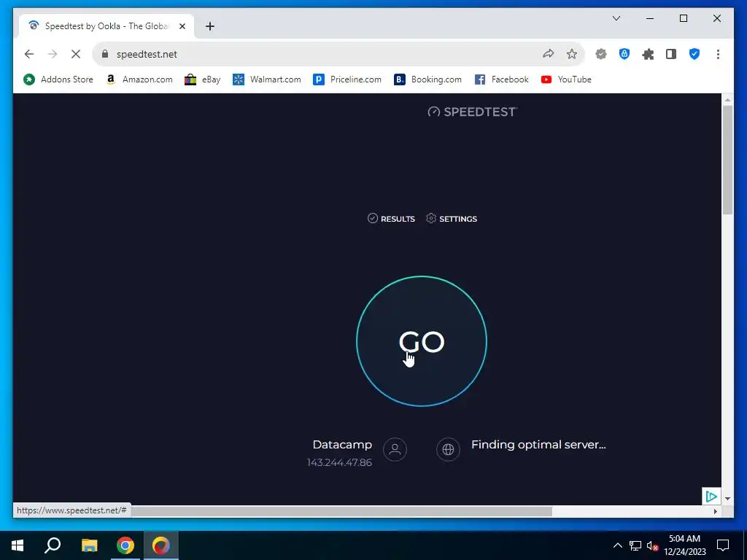Click the network status tray icon

tap(635, 545)
